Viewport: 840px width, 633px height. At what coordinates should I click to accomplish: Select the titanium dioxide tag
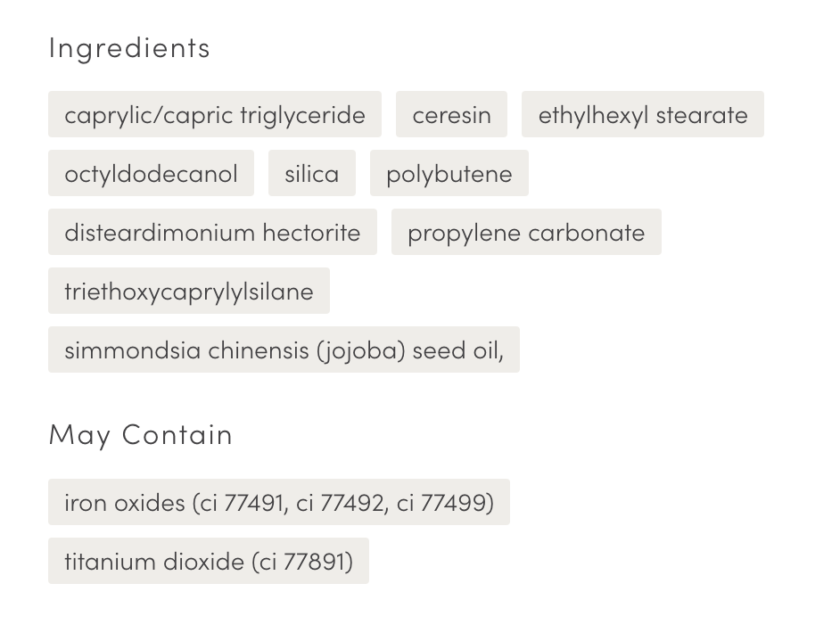pyautogui.click(x=208, y=561)
